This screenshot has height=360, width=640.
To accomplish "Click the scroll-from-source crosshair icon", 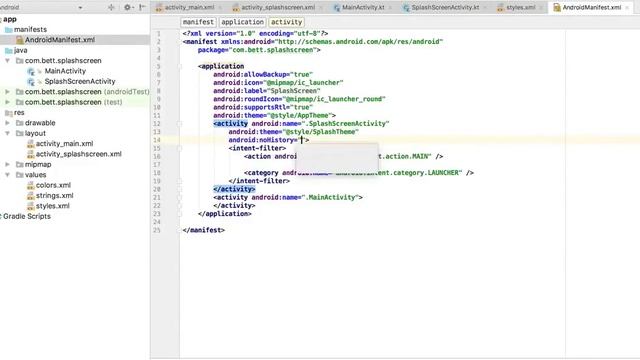I will pyautogui.click(x=111, y=7).
